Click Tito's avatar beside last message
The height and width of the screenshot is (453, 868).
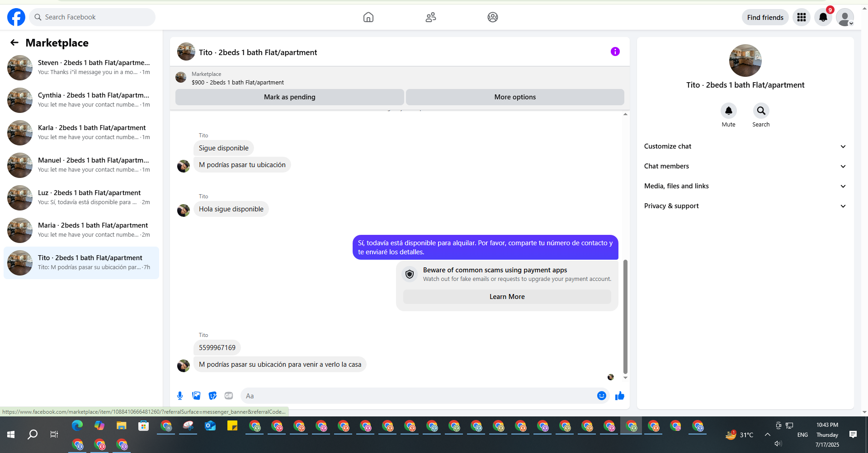click(184, 365)
